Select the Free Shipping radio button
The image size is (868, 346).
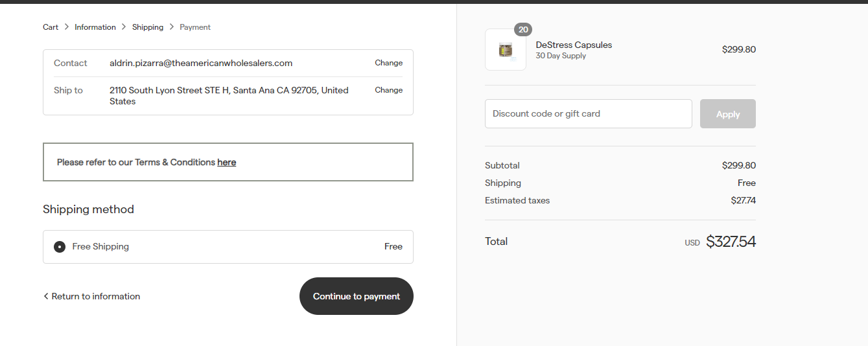pyautogui.click(x=60, y=247)
